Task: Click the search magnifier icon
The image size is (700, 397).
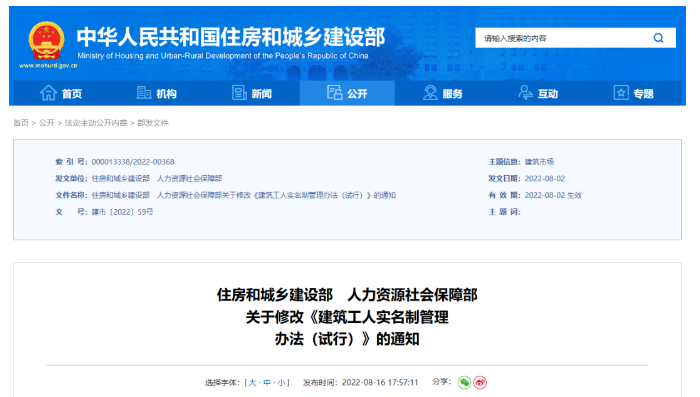Action: coord(658,38)
